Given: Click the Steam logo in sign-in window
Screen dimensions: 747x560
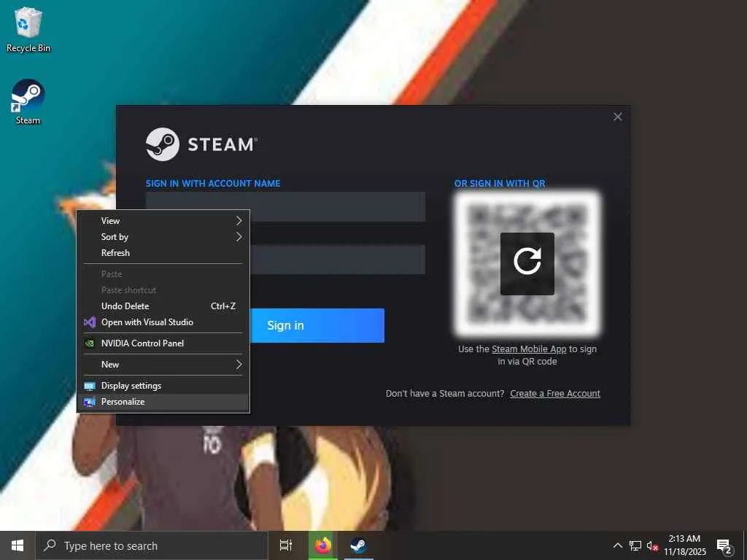Looking at the screenshot, I should (x=201, y=144).
